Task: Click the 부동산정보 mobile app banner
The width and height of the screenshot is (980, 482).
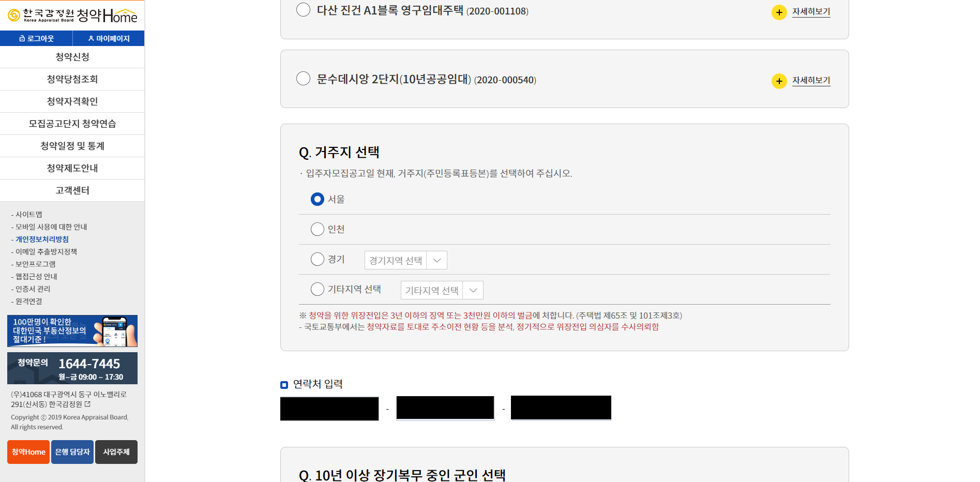Action: tap(72, 331)
